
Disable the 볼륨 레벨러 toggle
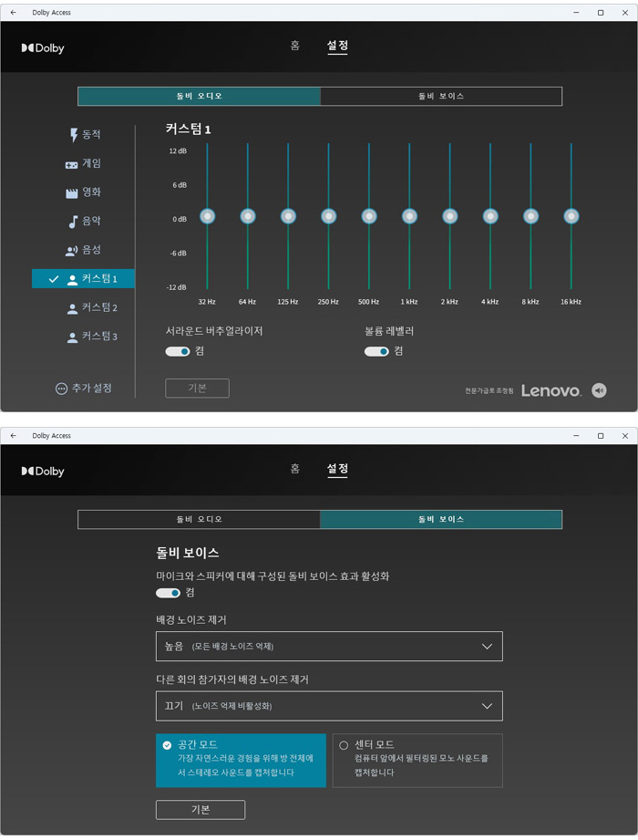[376, 351]
